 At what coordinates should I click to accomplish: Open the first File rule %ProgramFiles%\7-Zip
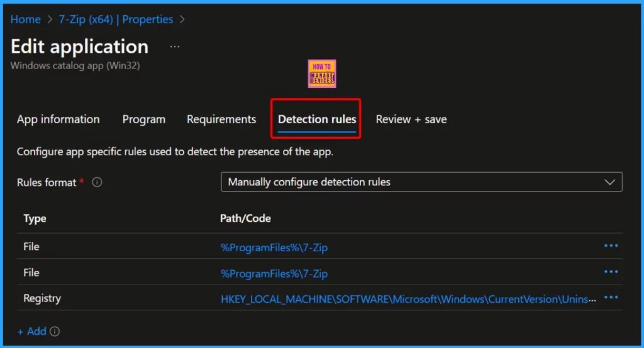pyautogui.click(x=274, y=247)
